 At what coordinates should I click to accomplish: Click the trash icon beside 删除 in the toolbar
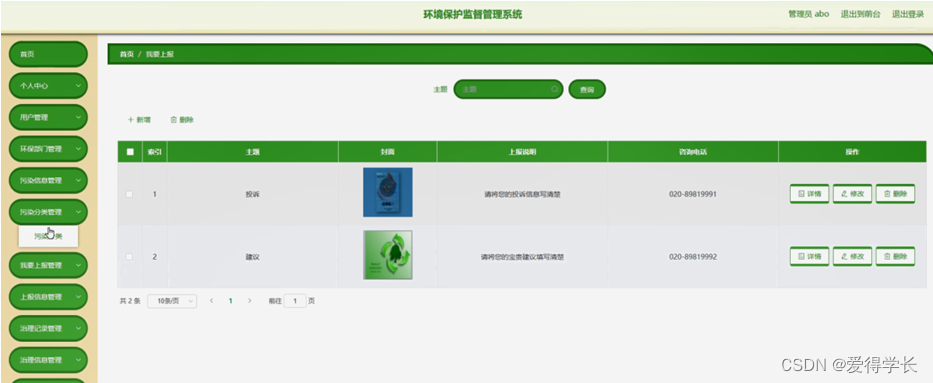coord(174,120)
